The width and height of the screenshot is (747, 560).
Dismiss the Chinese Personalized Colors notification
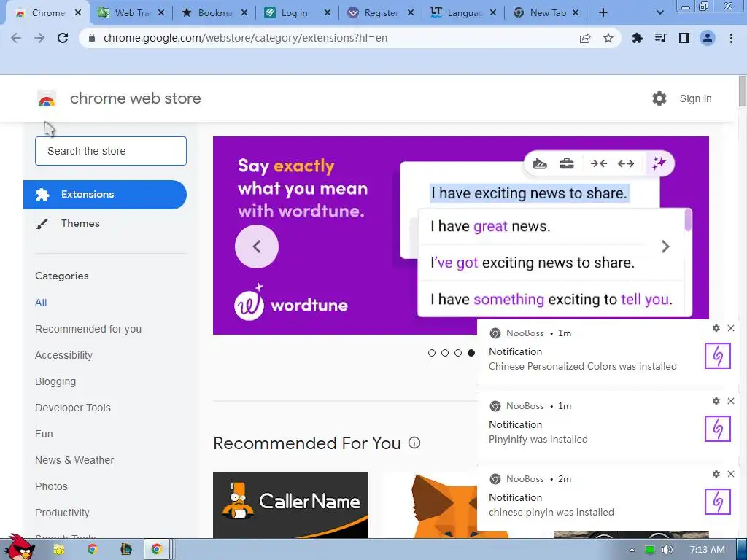[x=731, y=328]
